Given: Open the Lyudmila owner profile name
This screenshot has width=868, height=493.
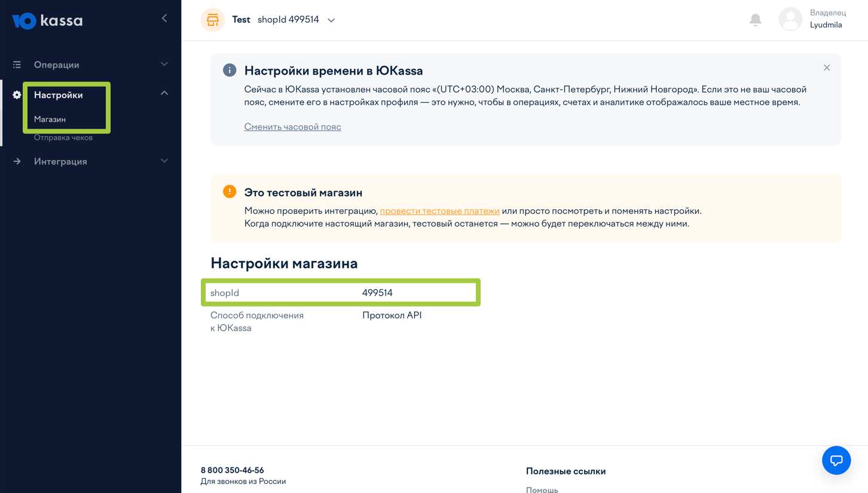Looking at the screenshot, I should pos(826,25).
